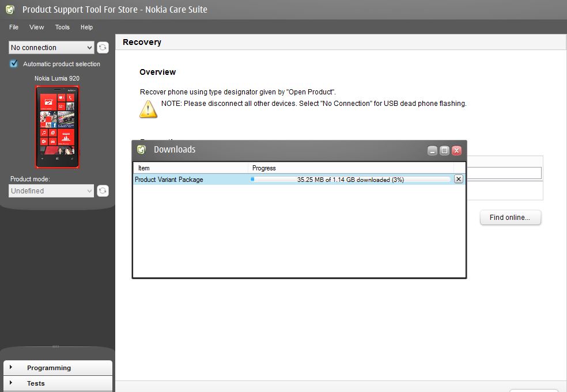This screenshot has width=567, height=392.
Task: Click the input field behind Downloads window
Action: (x=504, y=173)
